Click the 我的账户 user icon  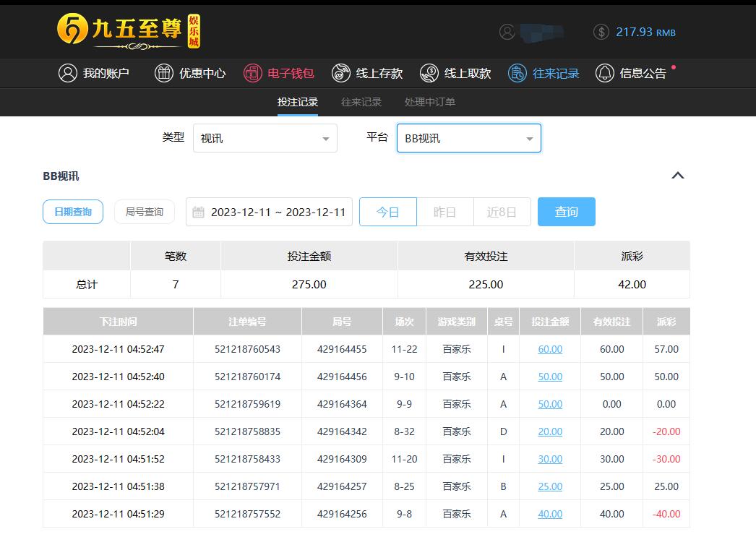(68, 73)
